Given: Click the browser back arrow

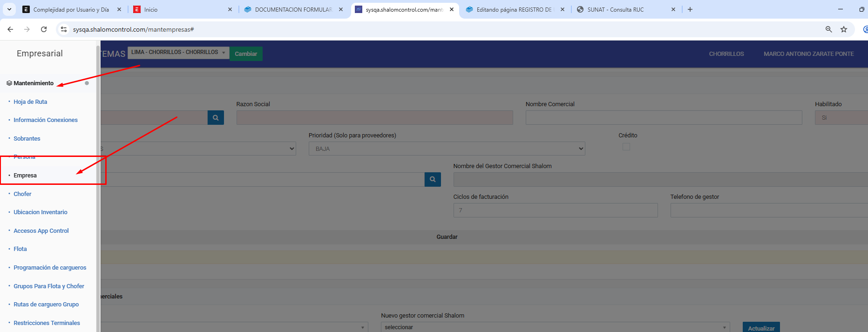Looking at the screenshot, I should click(x=10, y=29).
